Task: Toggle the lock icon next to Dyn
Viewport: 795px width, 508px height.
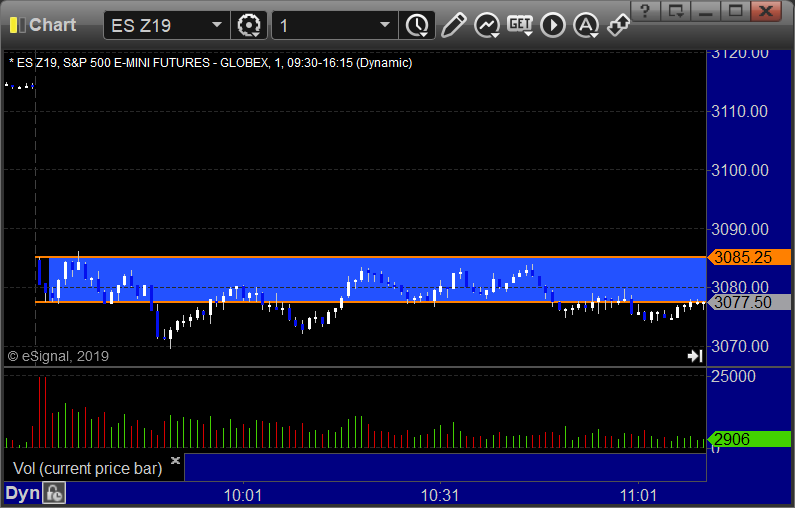Action: coord(54,493)
